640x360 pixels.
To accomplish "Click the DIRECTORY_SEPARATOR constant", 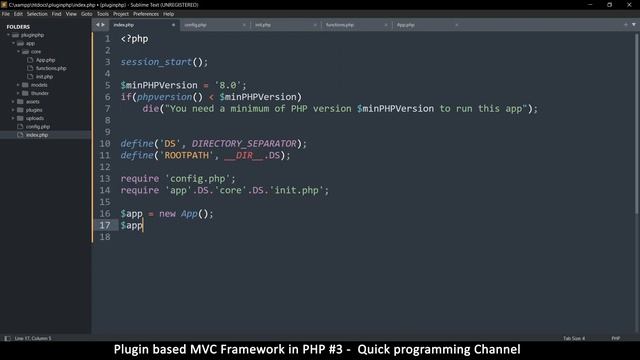I will click(x=244, y=144).
